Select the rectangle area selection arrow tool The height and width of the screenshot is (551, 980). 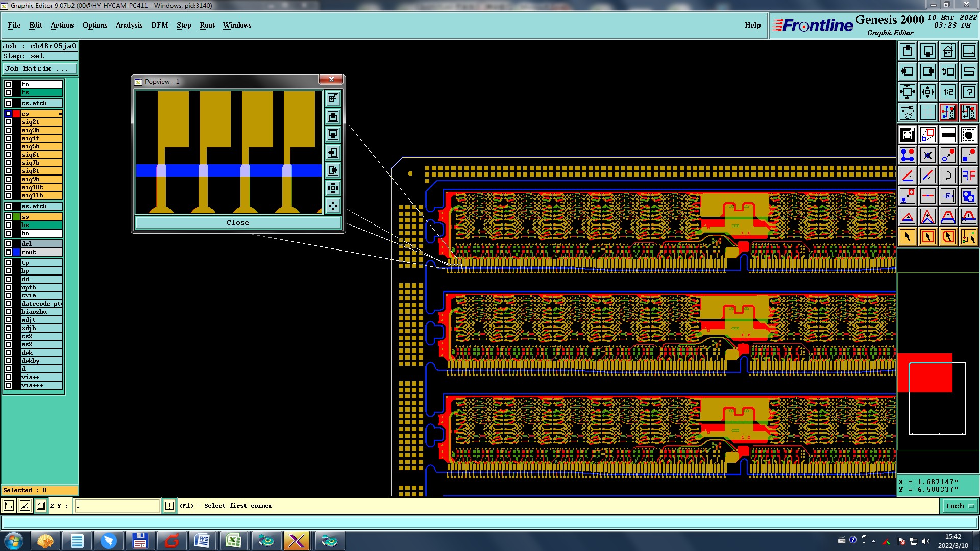[927, 237]
